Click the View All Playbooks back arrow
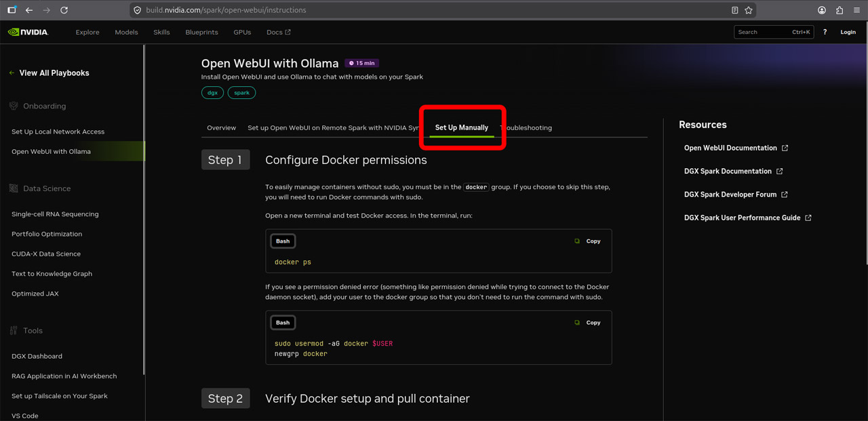 tap(12, 73)
